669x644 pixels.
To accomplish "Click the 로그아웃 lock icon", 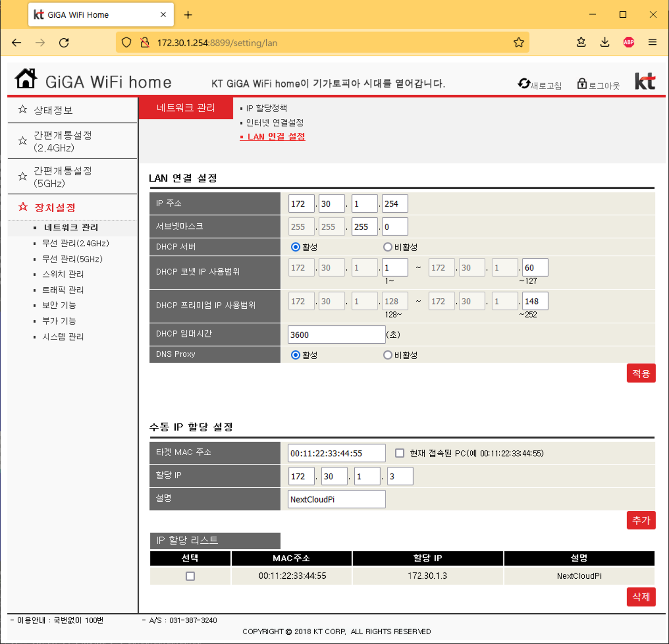I will (582, 84).
